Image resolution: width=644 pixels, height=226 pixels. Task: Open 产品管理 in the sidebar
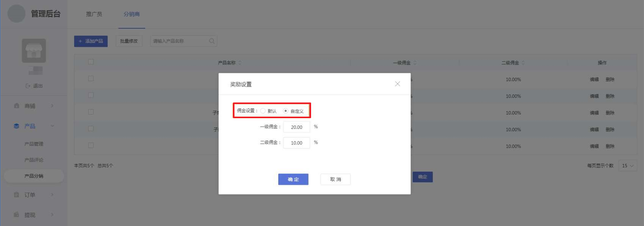34,144
